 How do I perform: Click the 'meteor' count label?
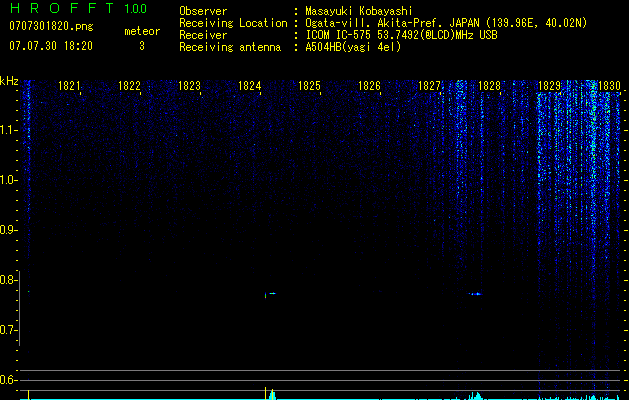[142, 31]
